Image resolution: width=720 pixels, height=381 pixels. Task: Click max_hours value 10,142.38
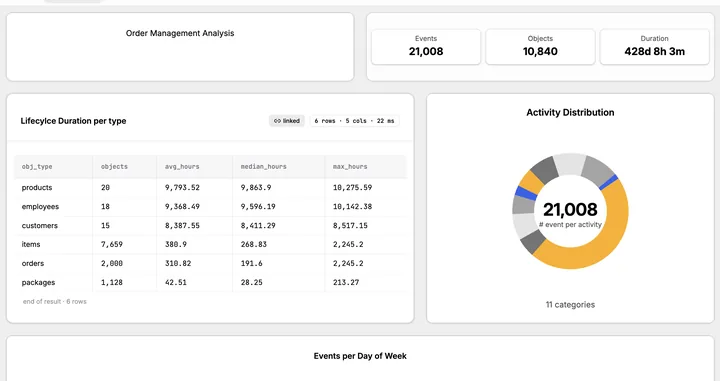pos(352,207)
